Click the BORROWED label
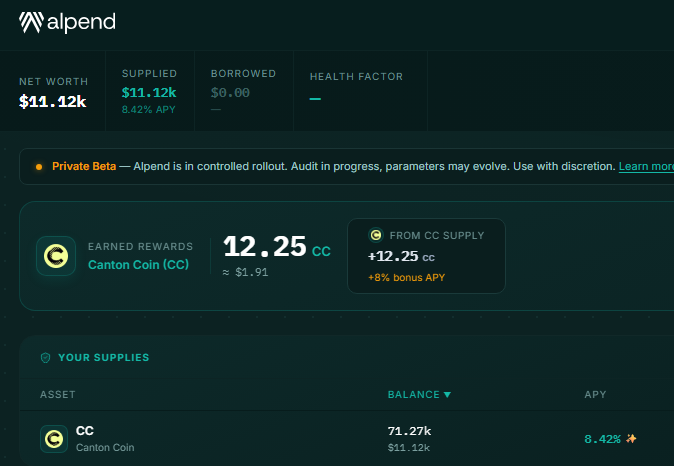Image resolution: width=674 pixels, height=466 pixels. (x=243, y=74)
